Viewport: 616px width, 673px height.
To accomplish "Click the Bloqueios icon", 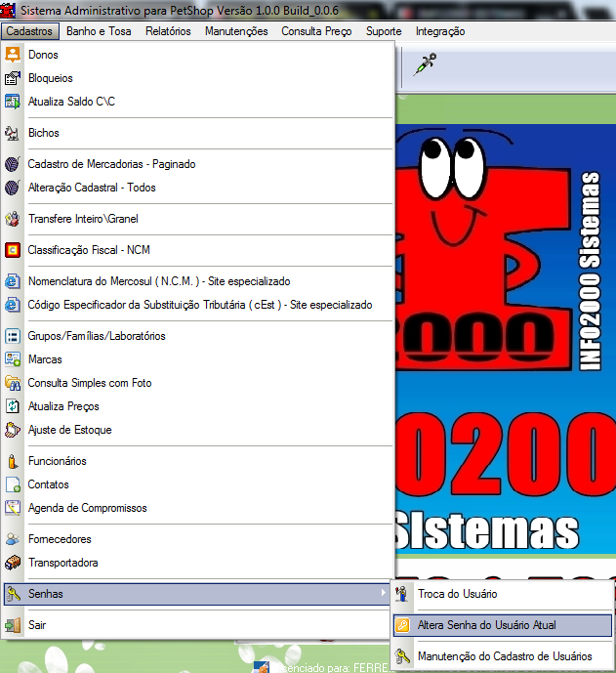I will 13,78.
